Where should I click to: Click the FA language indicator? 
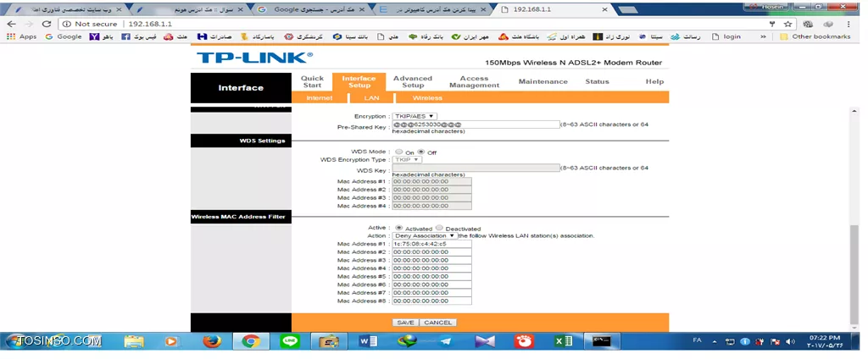tap(697, 340)
